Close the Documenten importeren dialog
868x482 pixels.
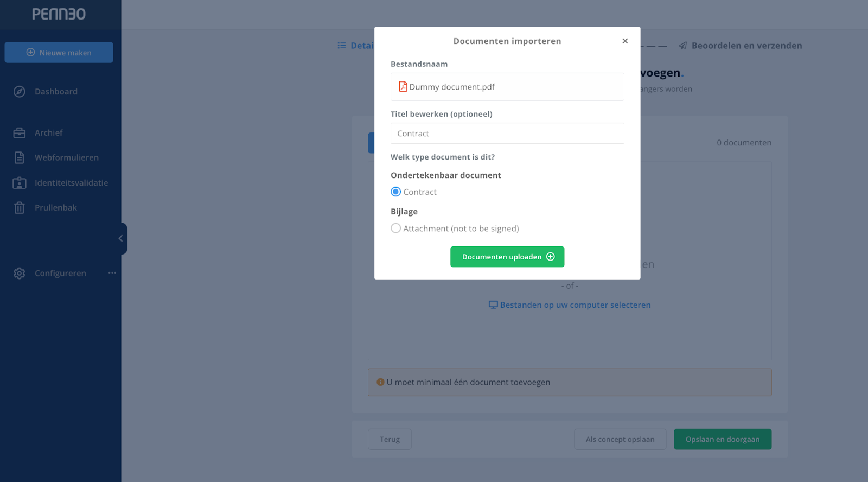tap(625, 41)
